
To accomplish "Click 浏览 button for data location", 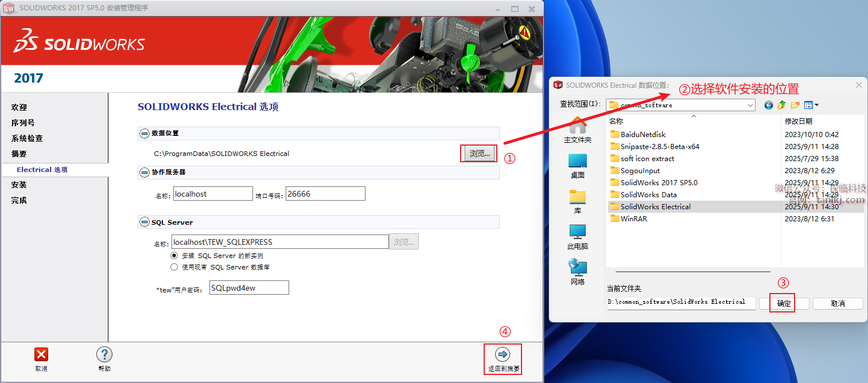I will pyautogui.click(x=479, y=154).
